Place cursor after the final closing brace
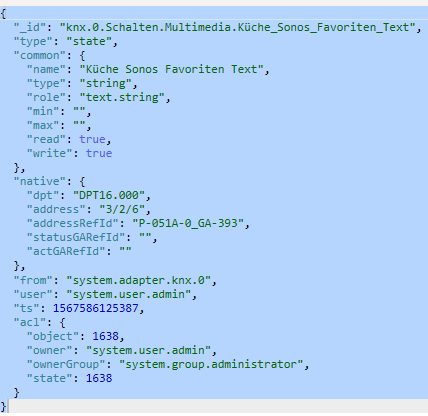Screen dimensions: 428x416 click(7, 406)
